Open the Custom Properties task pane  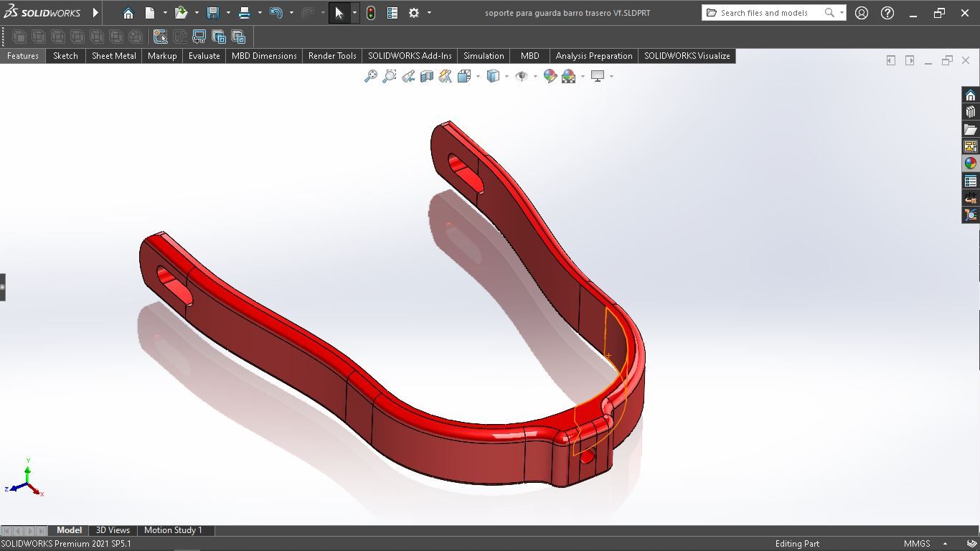click(971, 180)
